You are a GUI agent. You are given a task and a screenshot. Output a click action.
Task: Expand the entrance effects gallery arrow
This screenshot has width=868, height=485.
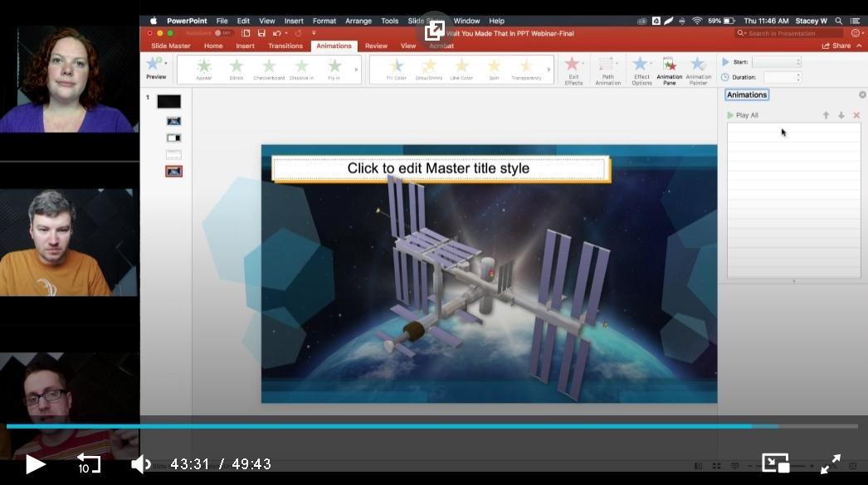356,70
